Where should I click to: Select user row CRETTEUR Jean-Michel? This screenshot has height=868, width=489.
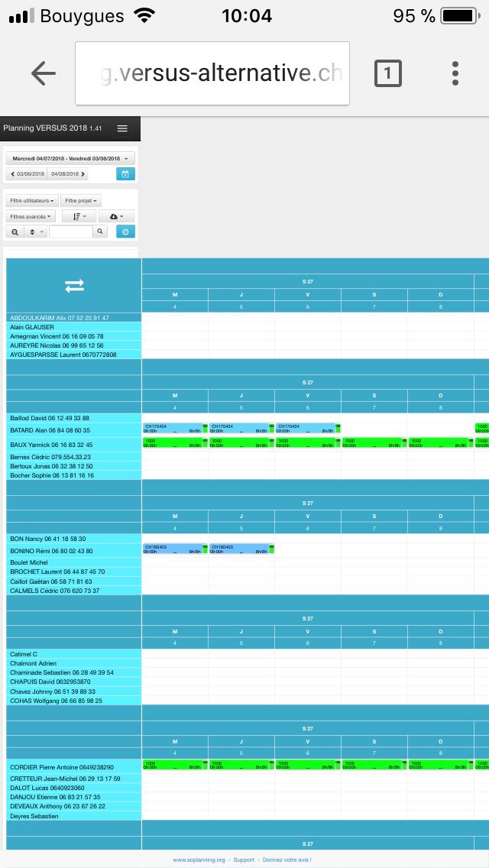point(73,779)
